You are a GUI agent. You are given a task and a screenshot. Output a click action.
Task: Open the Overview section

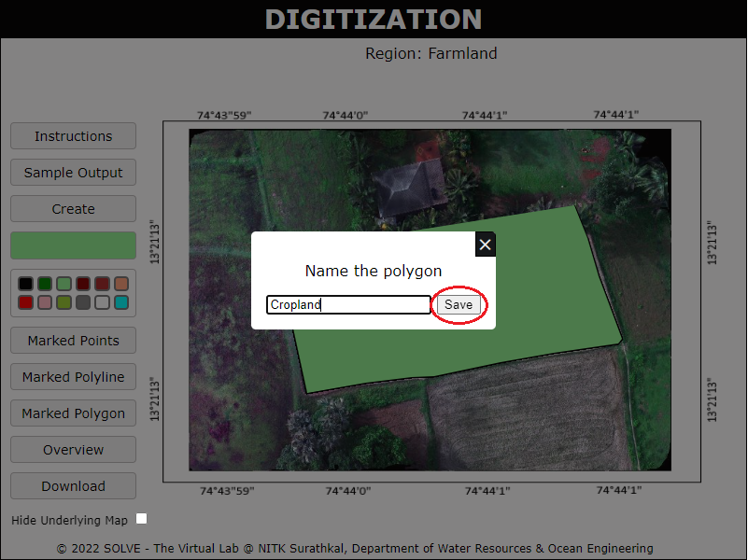pos(73,450)
